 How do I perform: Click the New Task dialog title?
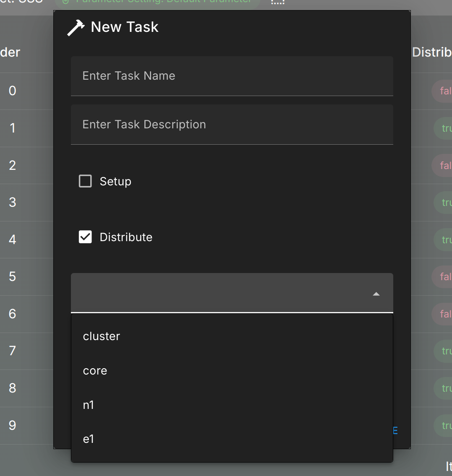125,27
